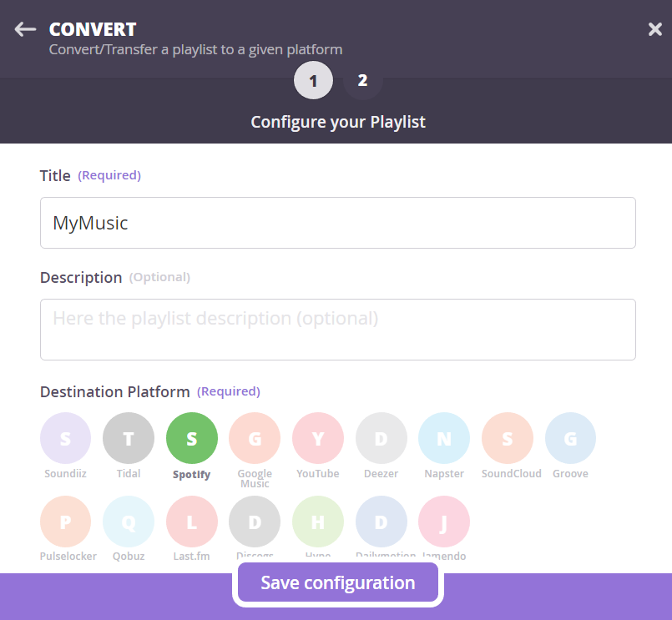Click the playlist Description text field
672x620 pixels.
pyautogui.click(x=338, y=330)
